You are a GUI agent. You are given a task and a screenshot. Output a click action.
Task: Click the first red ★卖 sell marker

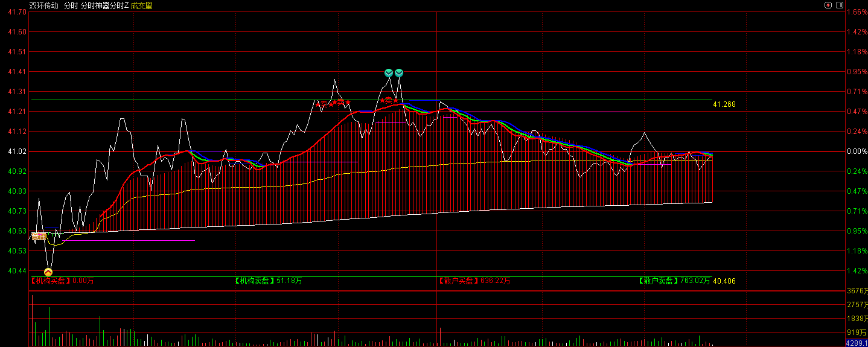(x=323, y=104)
